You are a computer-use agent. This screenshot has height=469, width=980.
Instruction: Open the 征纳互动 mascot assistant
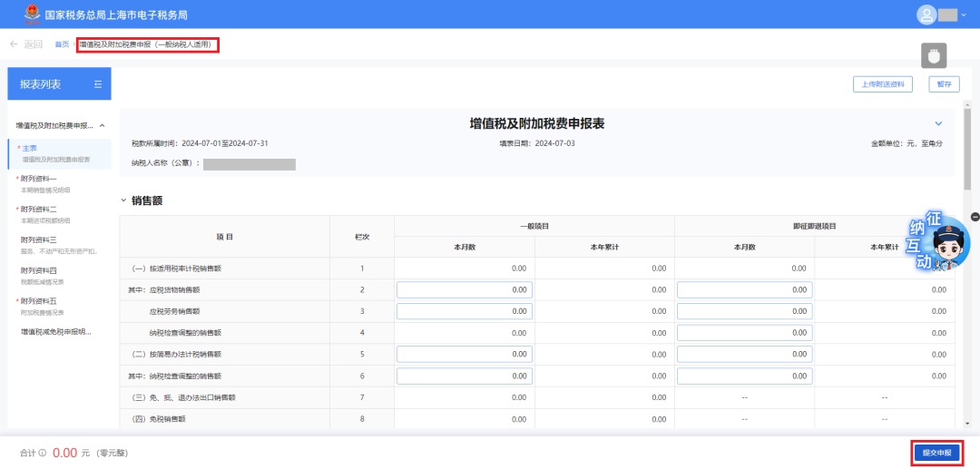941,243
